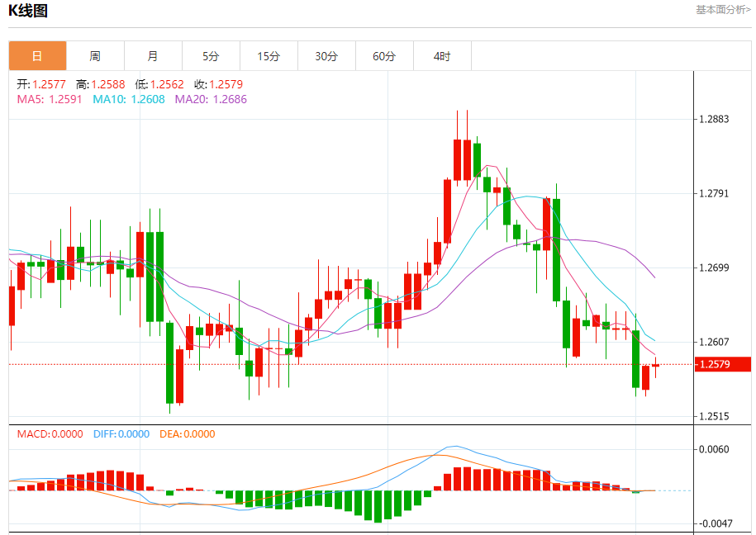
Task: Click the red current price tag 1.2579
Action: coord(723,364)
